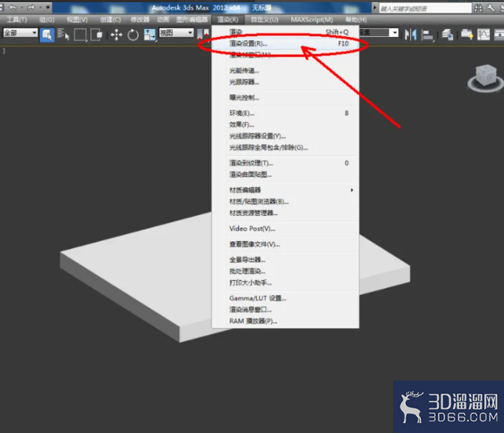Click arrow left of search field

tap(375, 7)
